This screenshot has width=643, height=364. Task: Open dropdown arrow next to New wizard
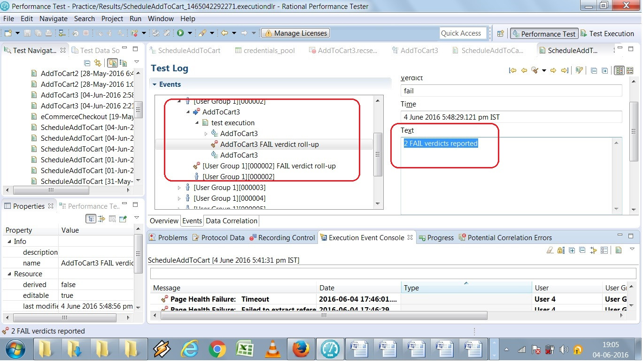click(x=17, y=33)
